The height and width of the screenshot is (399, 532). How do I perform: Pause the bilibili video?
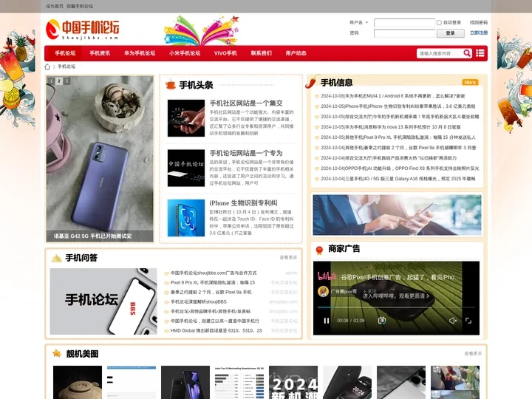click(x=326, y=321)
